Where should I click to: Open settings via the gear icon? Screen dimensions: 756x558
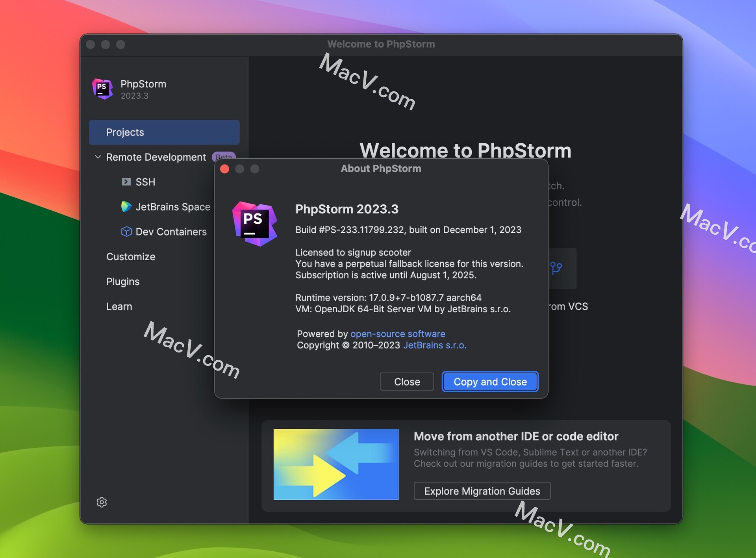[102, 502]
